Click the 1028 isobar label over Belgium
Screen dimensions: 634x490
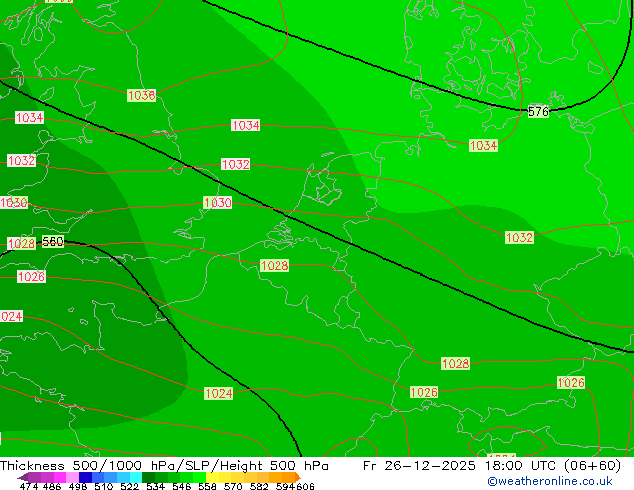[275, 266]
